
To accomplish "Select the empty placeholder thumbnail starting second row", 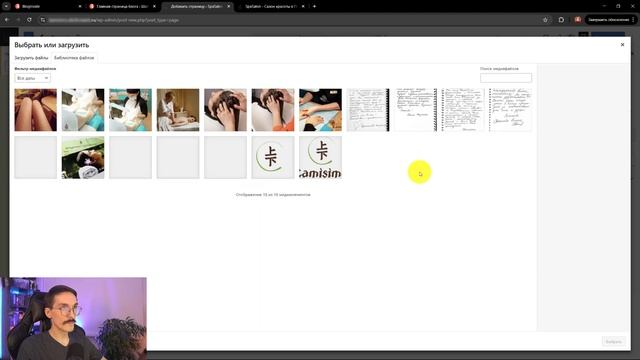I will pyautogui.click(x=36, y=158).
